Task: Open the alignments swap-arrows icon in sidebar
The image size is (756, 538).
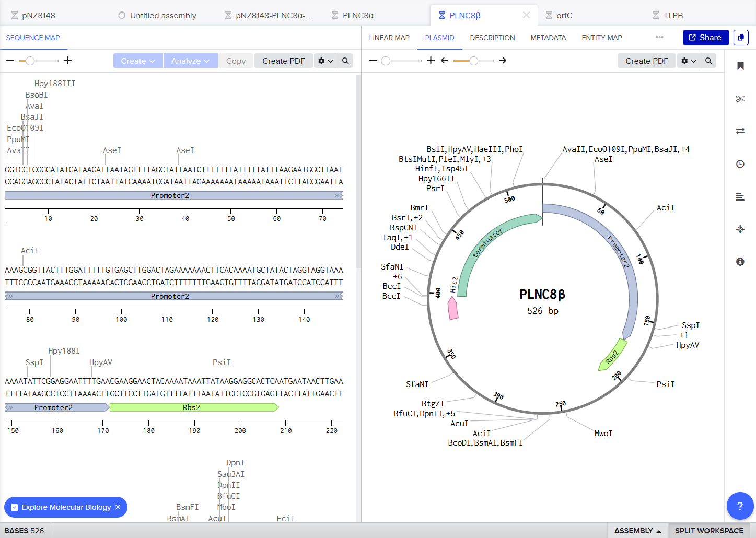Action: (740, 131)
